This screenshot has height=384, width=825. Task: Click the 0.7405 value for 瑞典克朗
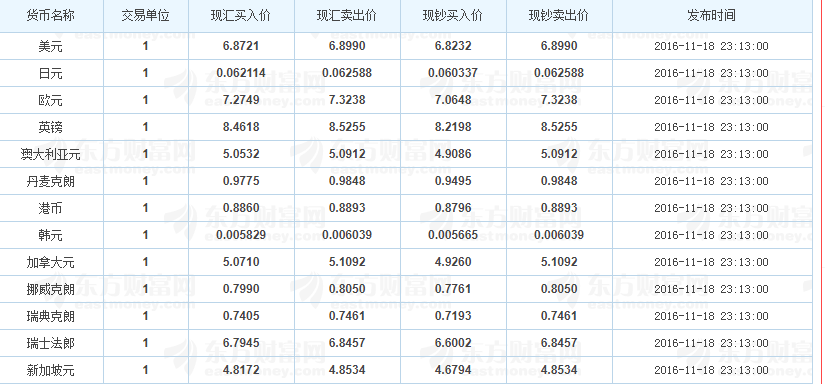tap(241, 316)
